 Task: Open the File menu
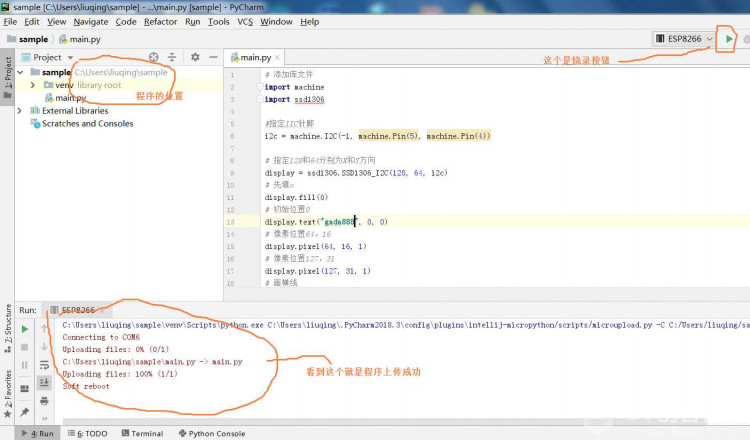[10, 22]
